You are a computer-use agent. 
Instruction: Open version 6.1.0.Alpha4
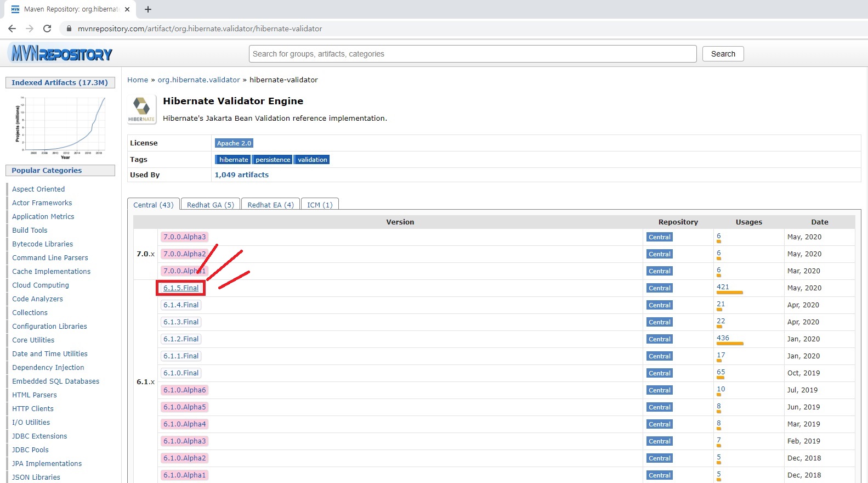pos(184,424)
